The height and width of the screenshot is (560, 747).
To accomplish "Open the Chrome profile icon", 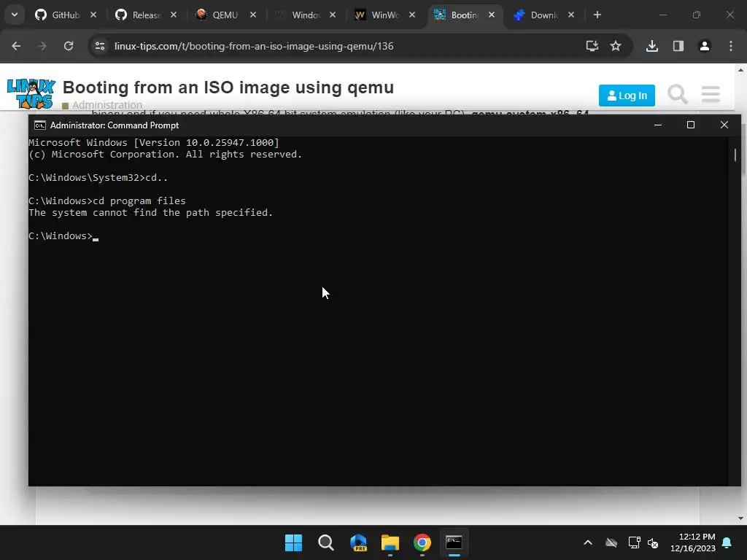I will click(x=705, y=46).
